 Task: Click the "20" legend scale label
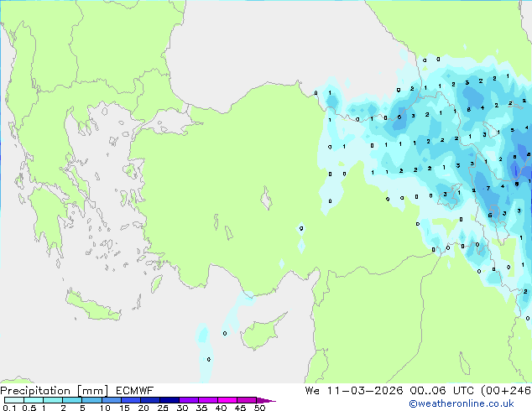pos(143,408)
